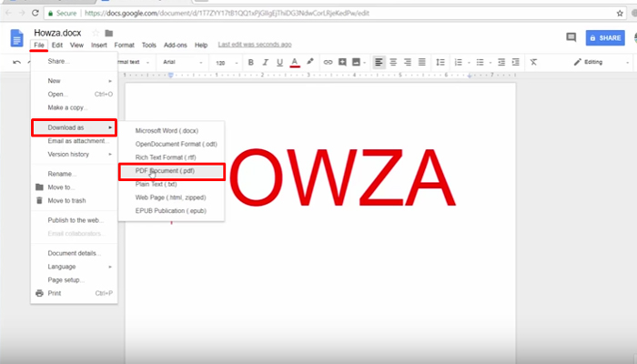Viewport: 637px width, 364px height.
Task: Click the insert image icon
Action: 357,62
